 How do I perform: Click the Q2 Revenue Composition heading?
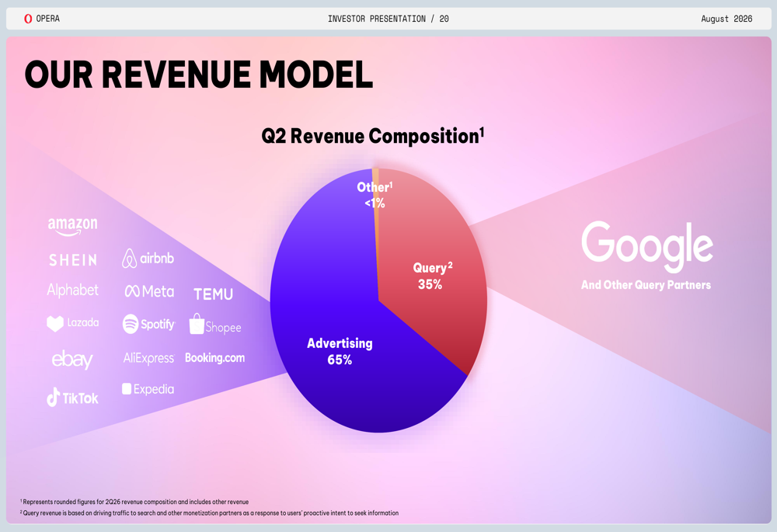click(373, 136)
